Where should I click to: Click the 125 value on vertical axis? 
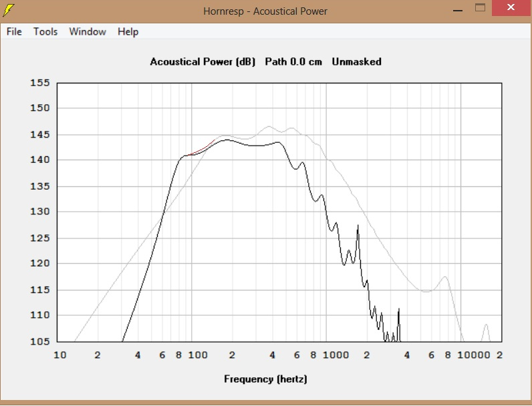pos(40,238)
